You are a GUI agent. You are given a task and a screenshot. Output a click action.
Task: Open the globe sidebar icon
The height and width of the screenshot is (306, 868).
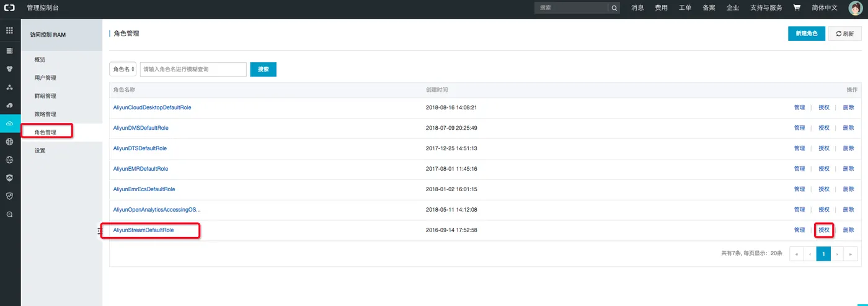(9, 142)
